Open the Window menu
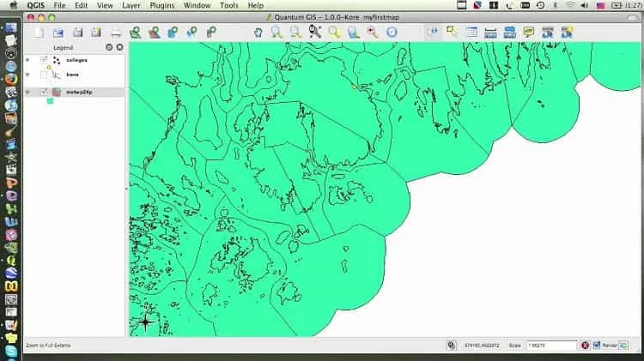 click(197, 5)
